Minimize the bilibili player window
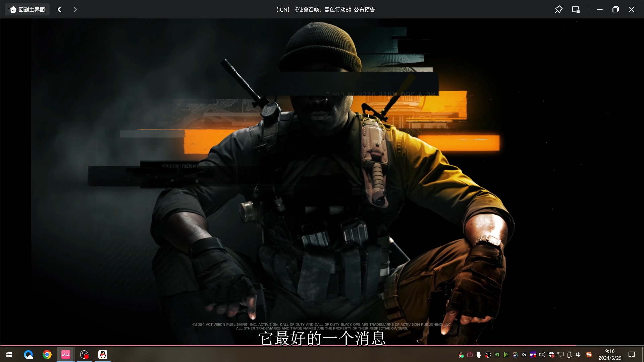 coord(600,9)
